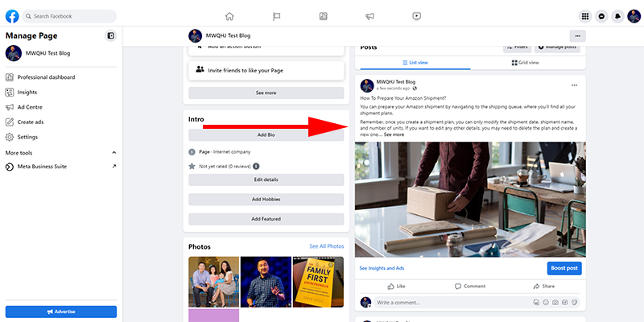Image resolution: width=644 pixels, height=322 pixels.
Task: Switch to List view tab
Action: coord(415,63)
